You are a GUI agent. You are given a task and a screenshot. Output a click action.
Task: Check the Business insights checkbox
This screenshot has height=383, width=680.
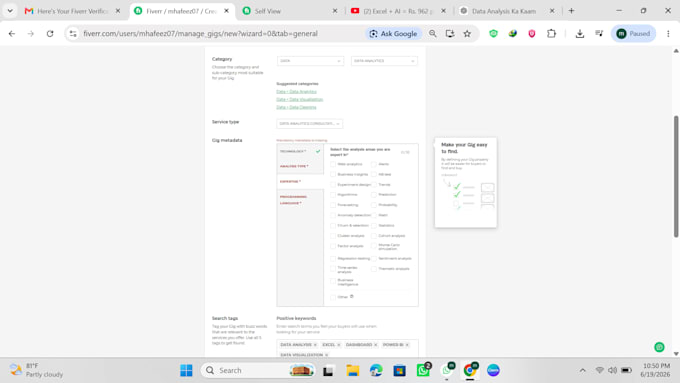pos(333,174)
